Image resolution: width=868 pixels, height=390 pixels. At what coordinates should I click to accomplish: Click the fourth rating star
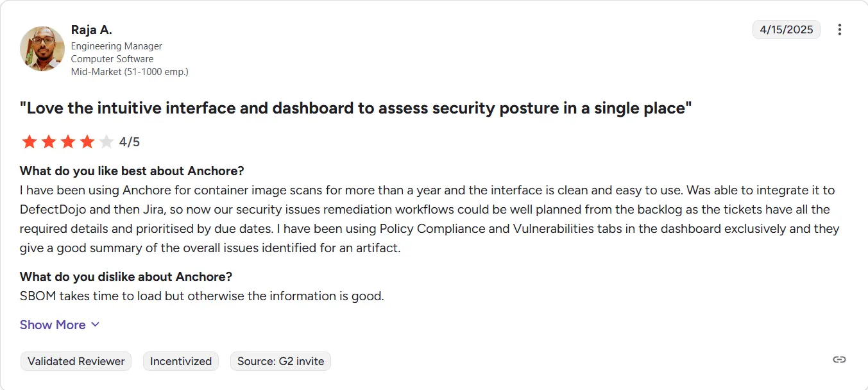click(87, 142)
